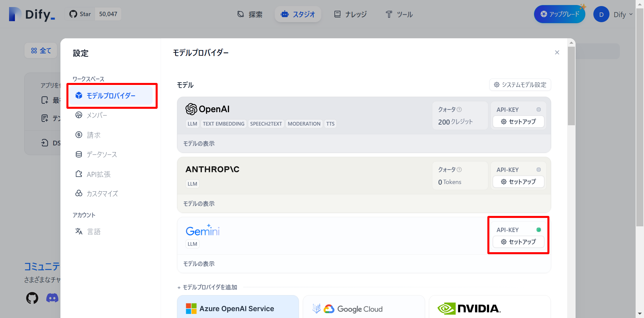Expand モデルの表示 under OpenAI
Image resolution: width=644 pixels, height=318 pixels.
pos(199,143)
